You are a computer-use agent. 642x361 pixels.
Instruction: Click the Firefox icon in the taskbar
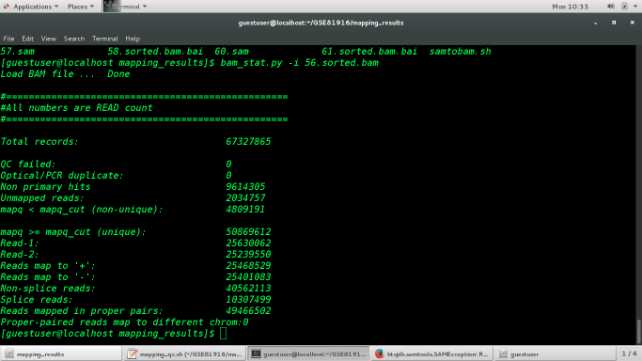379,354
